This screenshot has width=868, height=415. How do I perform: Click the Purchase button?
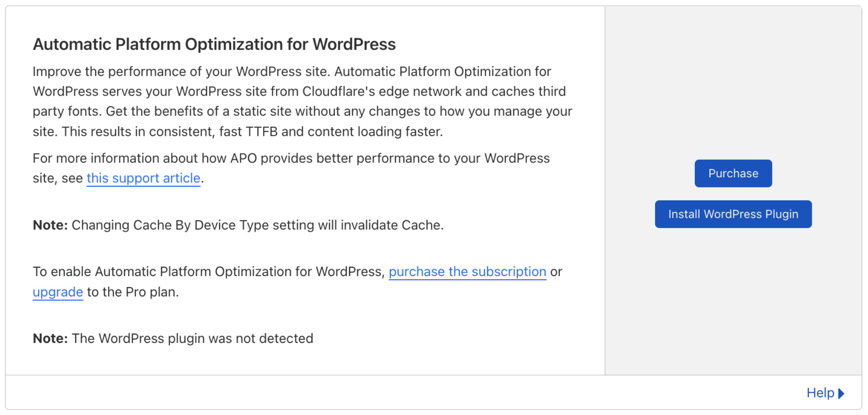click(x=733, y=173)
